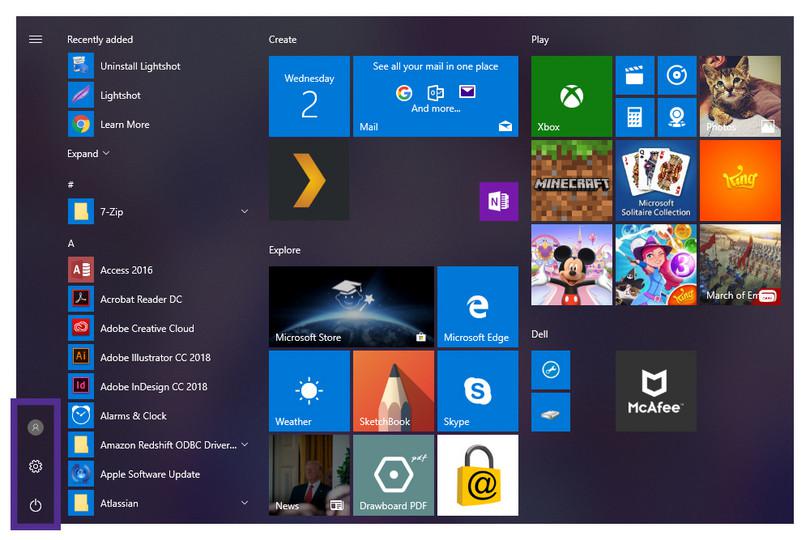810x540 pixels.
Task: Open Alarms & Clock
Action: 160,415
